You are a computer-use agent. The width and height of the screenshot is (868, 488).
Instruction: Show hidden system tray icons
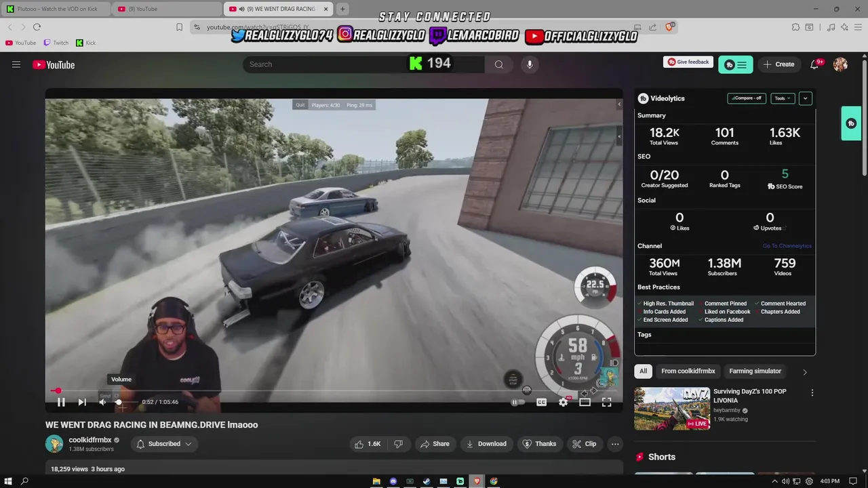pyautogui.click(x=774, y=481)
